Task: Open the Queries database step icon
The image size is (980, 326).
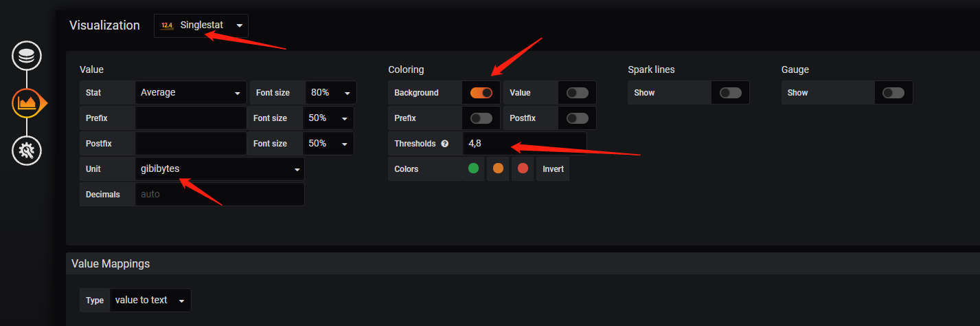Action: click(x=27, y=56)
